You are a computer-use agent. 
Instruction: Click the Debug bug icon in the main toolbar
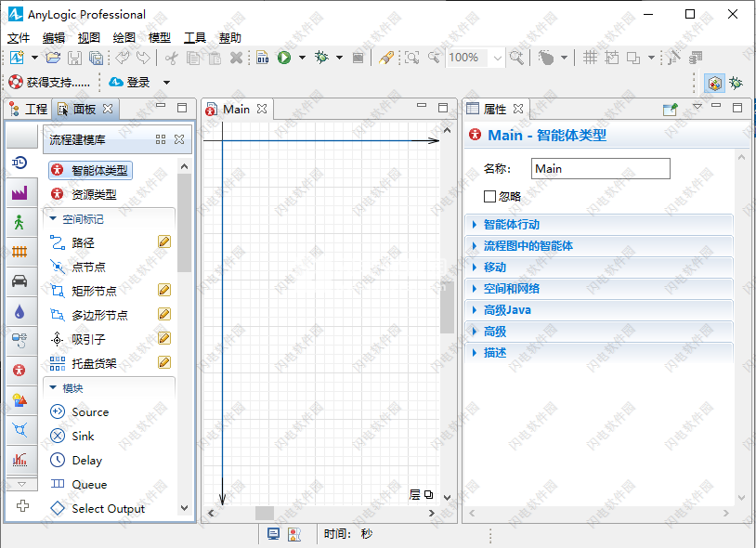point(321,58)
